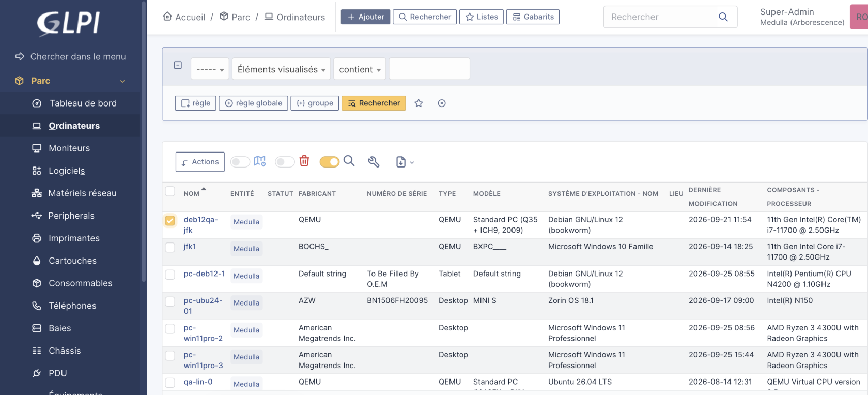Click the map icon in the results toolbar
The width and height of the screenshot is (868, 395).
point(260,161)
